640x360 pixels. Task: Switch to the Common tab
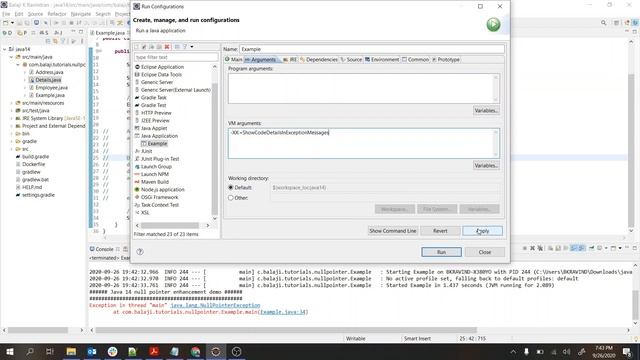coord(415,60)
